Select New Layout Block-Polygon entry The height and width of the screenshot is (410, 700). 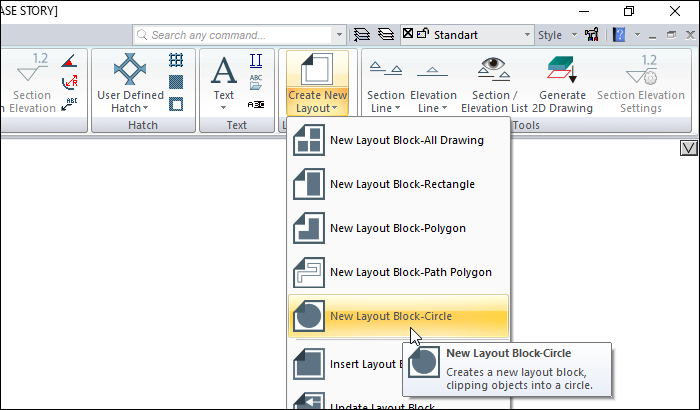click(x=399, y=229)
